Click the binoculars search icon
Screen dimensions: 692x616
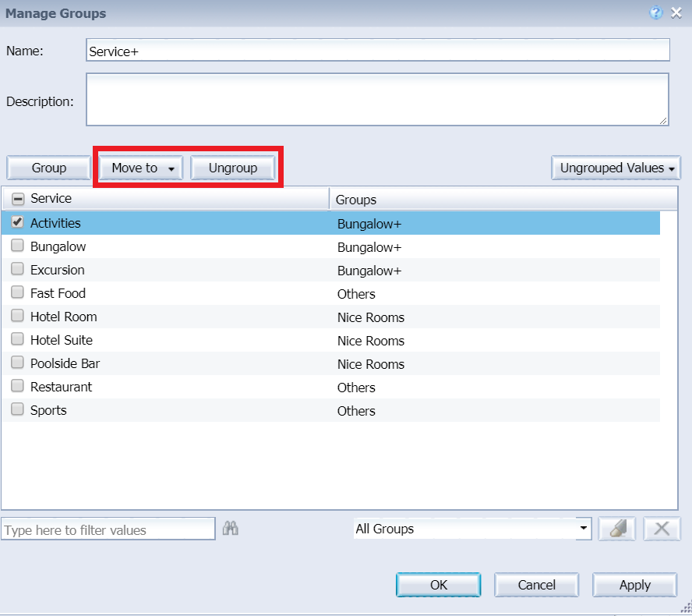(x=230, y=529)
